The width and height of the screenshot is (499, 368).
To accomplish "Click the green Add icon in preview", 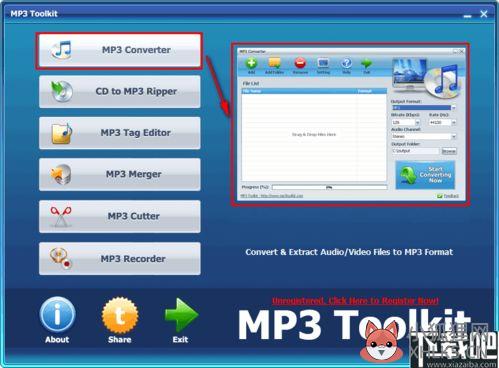I will (x=251, y=63).
